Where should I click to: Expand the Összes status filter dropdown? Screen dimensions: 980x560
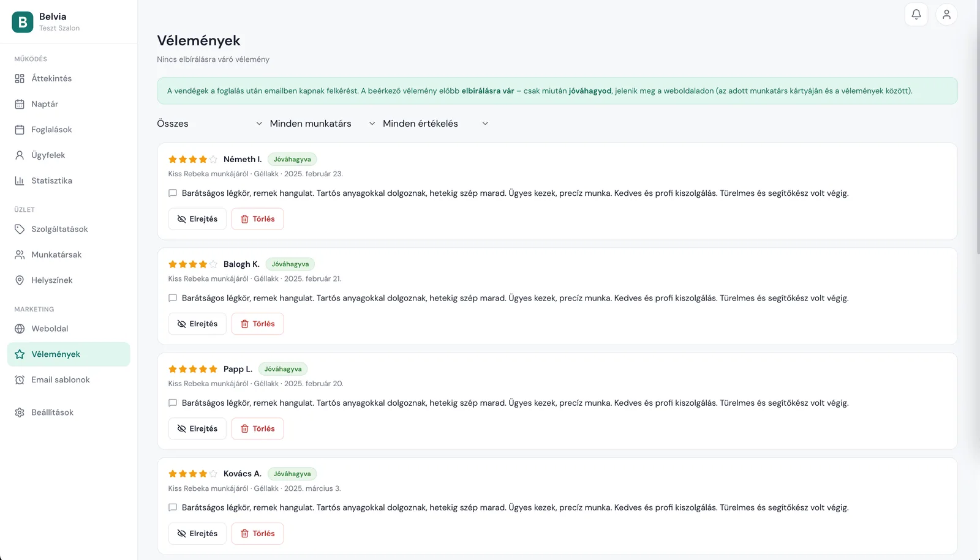[x=210, y=124]
